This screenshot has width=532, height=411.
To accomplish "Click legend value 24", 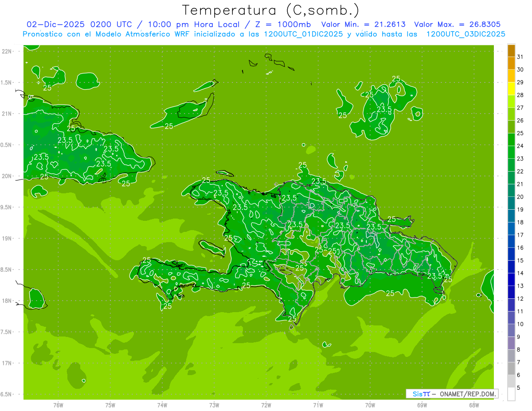I will click(520, 146).
